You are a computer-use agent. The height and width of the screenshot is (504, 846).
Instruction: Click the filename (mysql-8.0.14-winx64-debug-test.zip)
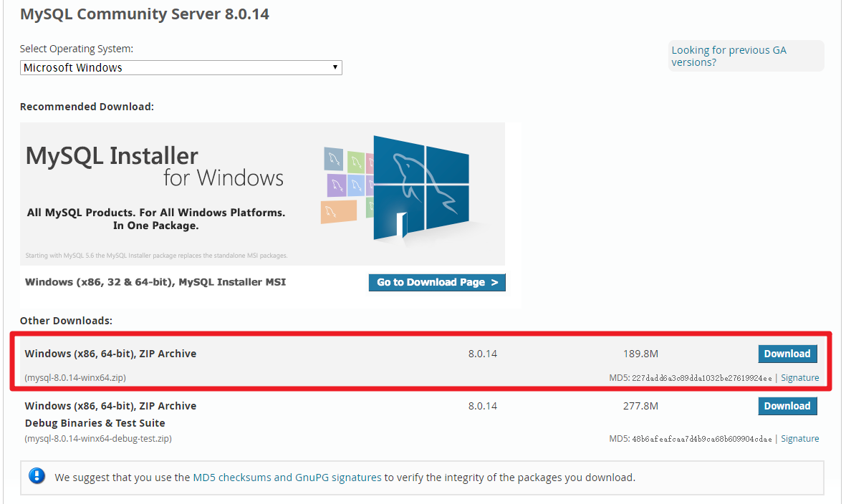coord(98,439)
